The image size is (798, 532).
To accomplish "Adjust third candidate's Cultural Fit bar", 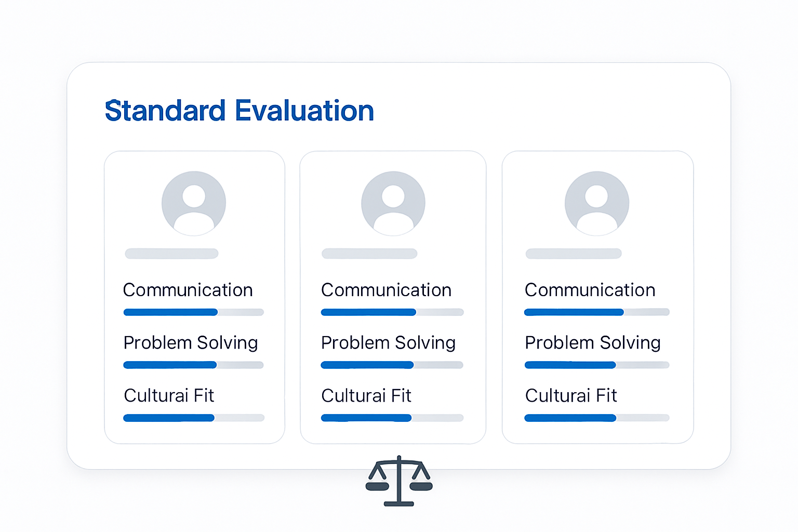I will (x=597, y=418).
